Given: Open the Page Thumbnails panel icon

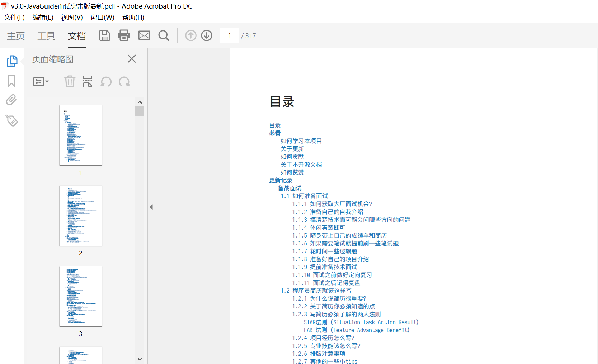Looking at the screenshot, I should click(12, 61).
